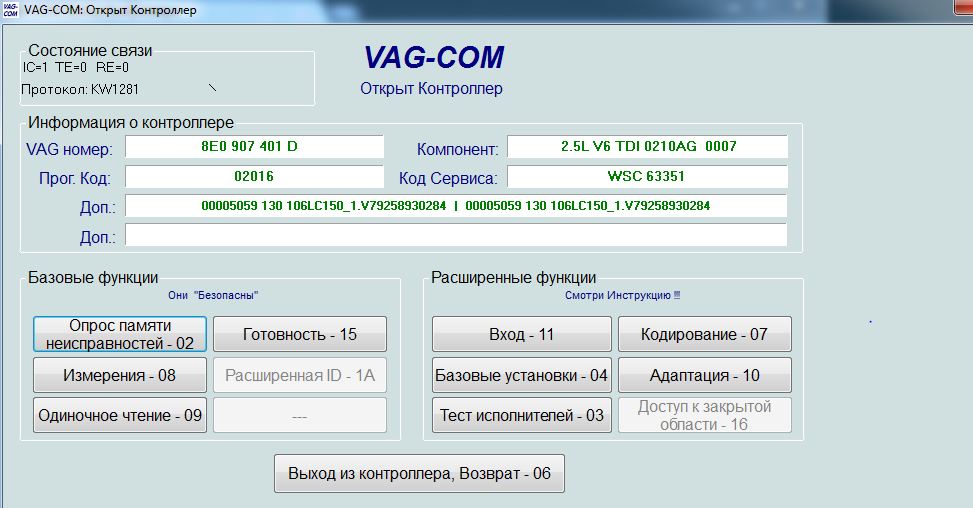Click the Протокол: KW1281 status text
This screenshot has height=508, width=973.
(x=81, y=89)
